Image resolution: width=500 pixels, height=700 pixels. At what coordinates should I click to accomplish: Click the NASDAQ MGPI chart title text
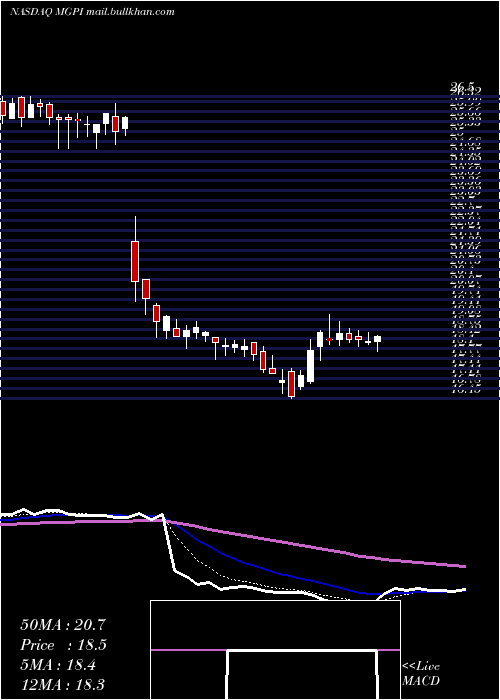(x=92, y=12)
